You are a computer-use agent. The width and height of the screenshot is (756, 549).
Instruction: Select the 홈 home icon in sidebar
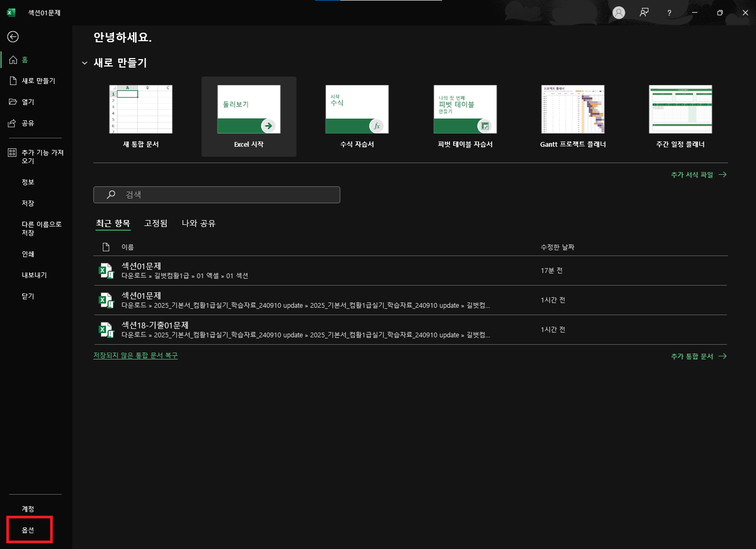[x=13, y=60]
